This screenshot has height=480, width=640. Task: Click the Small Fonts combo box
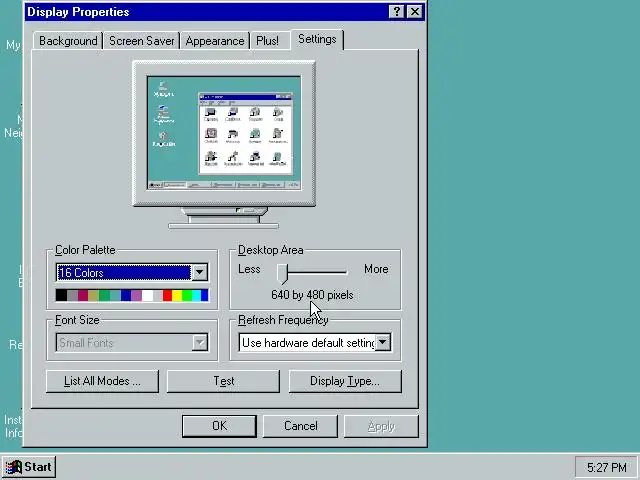tap(132, 342)
